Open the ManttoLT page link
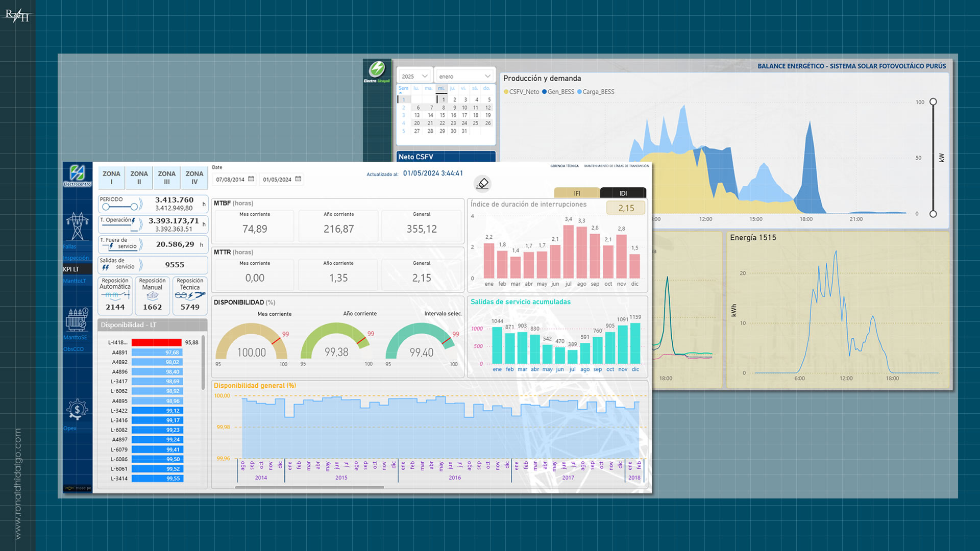Screen dimensions: 980x551 pyautogui.click(x=75, y=281)
